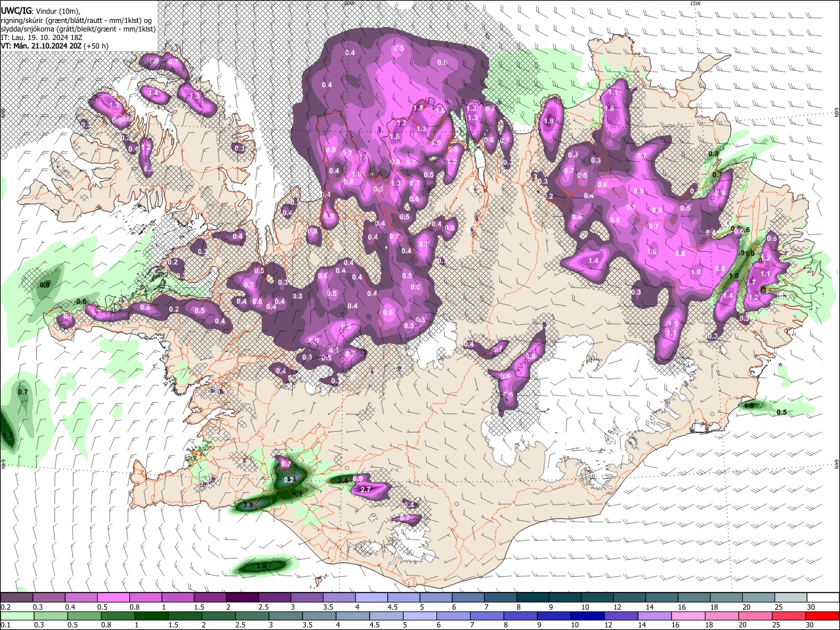The image size is (840, 630).
Task: Select the snow scale 8 dark teal swatch
Action: click(532, 598)
